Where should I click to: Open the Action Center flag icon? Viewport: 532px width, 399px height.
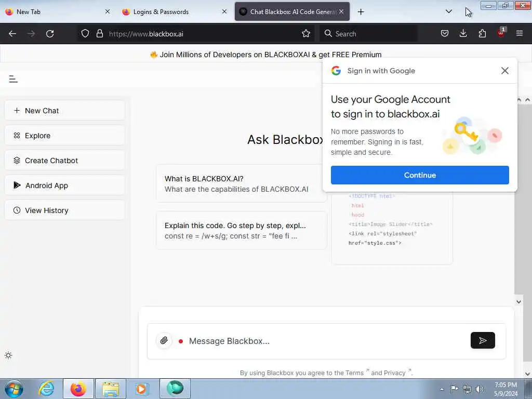454,389
